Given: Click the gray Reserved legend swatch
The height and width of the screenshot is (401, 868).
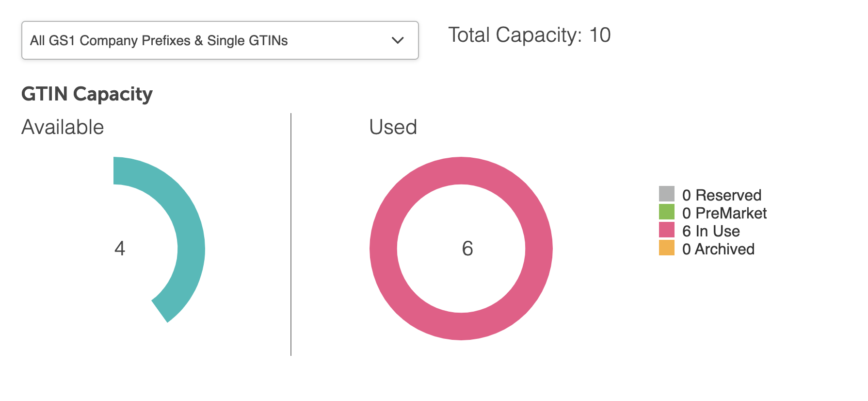Looking at the screenshot, I should (x=667, y=194).
